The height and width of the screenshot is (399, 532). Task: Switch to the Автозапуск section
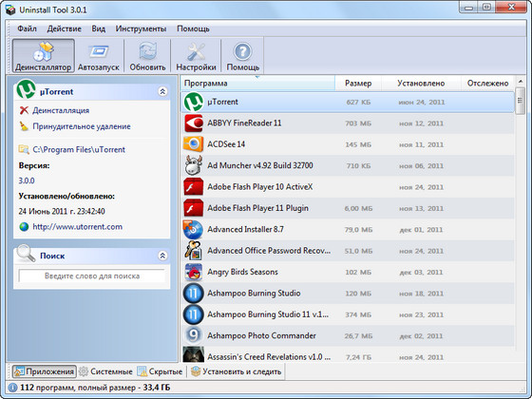(99, 56)
